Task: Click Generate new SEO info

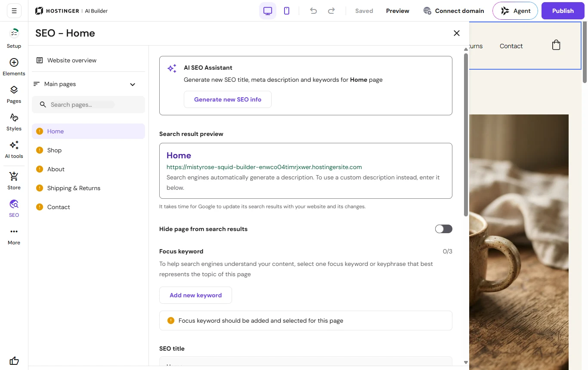Action: (x=228, y=99)
